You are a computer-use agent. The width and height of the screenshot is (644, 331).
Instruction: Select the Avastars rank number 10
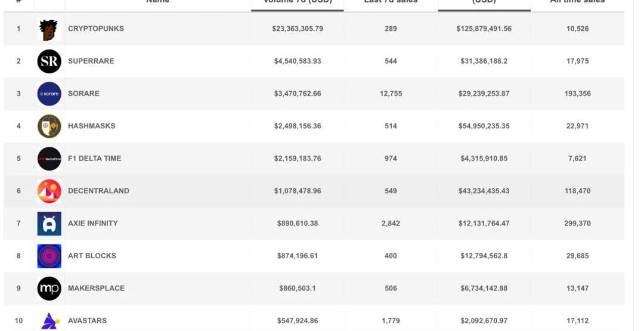pos(18,321)
